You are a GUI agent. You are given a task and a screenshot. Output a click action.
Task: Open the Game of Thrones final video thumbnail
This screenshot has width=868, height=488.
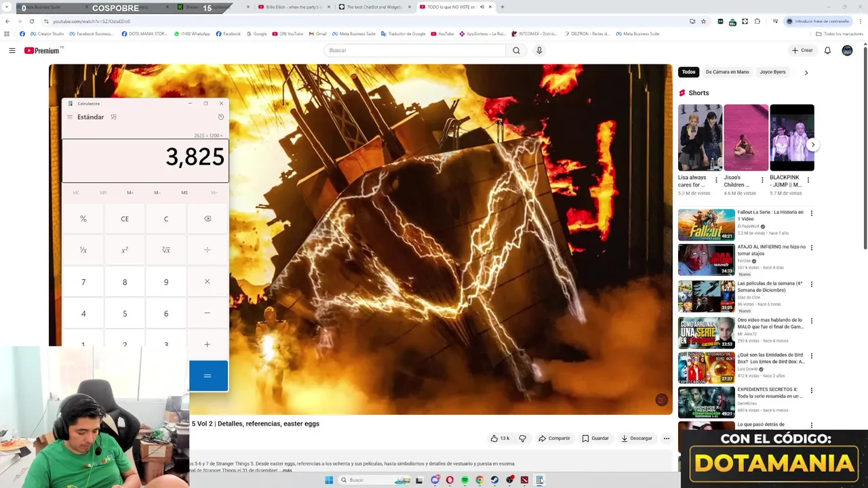tap(706, 332)
